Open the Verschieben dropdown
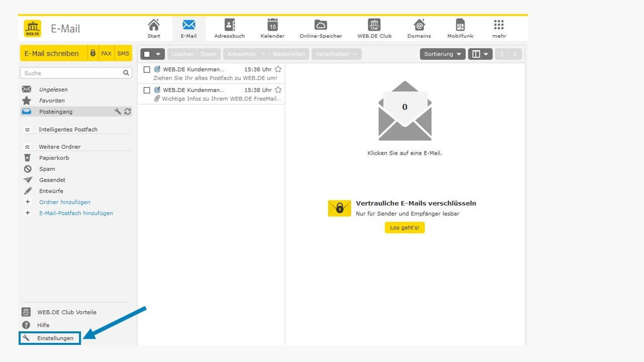This screenshot has height=362, width=644. pos(336,54)
